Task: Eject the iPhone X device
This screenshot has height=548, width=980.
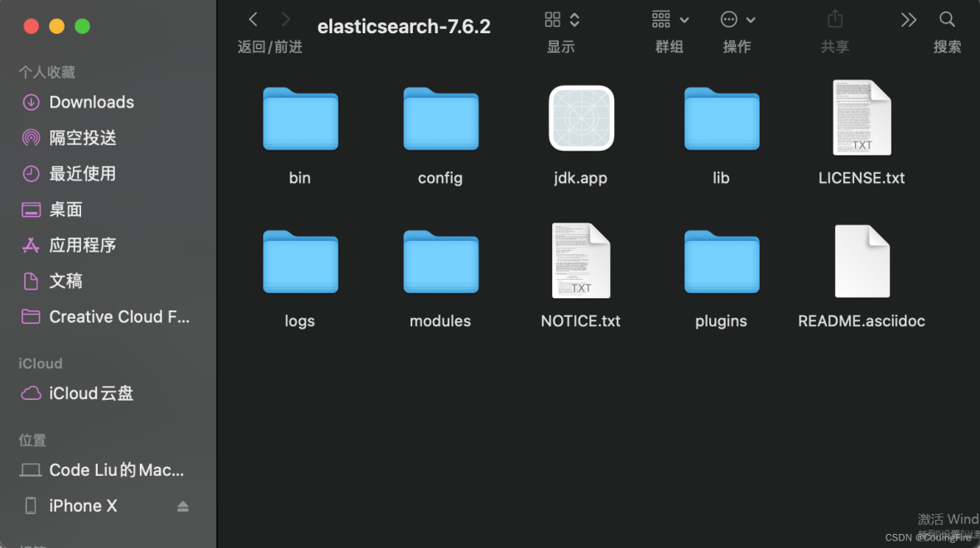Action: (183, 506)
